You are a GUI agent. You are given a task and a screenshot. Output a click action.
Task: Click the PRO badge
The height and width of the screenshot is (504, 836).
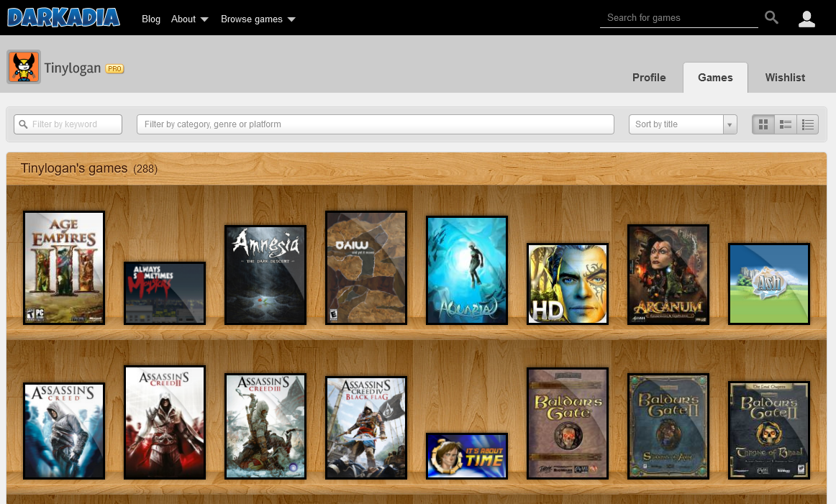coord(114,69)
